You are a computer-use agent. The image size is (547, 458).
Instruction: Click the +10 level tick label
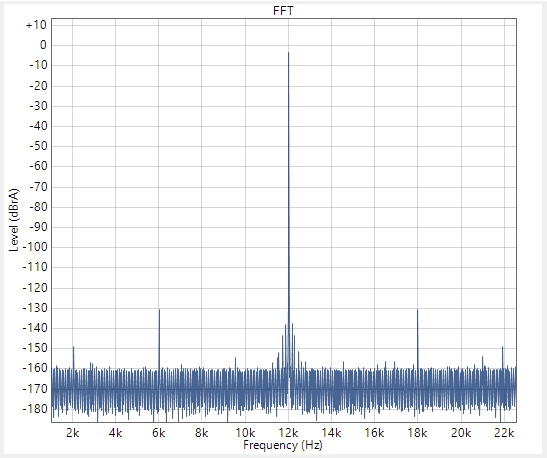tap(36, 25)
